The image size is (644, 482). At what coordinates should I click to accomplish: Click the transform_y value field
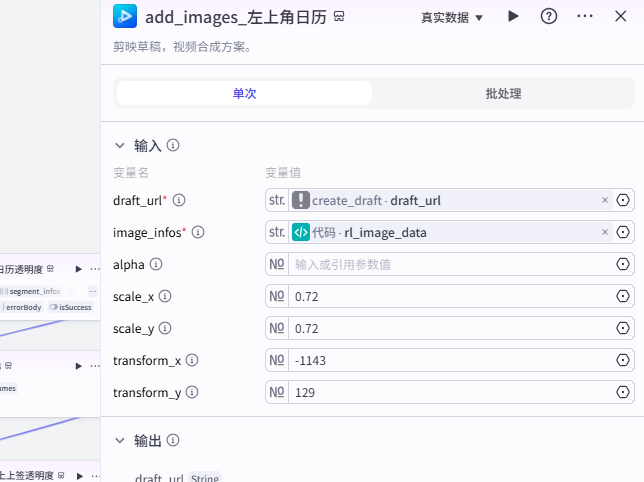tap(450, 392)
